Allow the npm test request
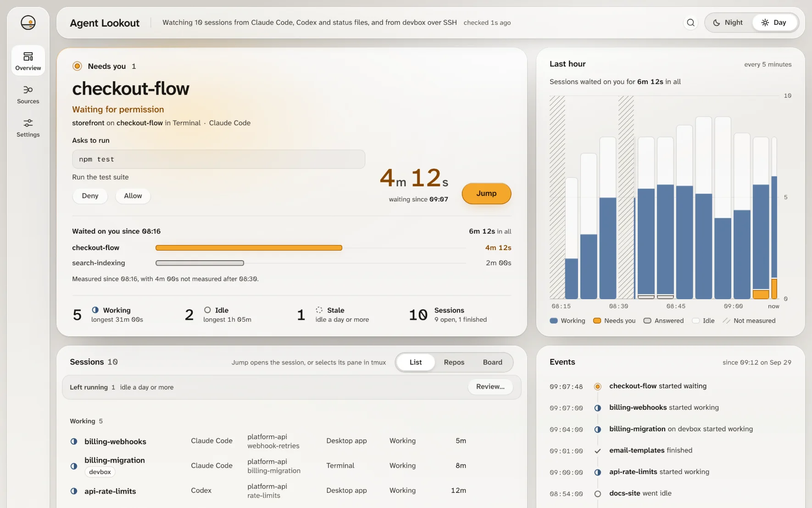The image size is (812, 508). (133, 196)
